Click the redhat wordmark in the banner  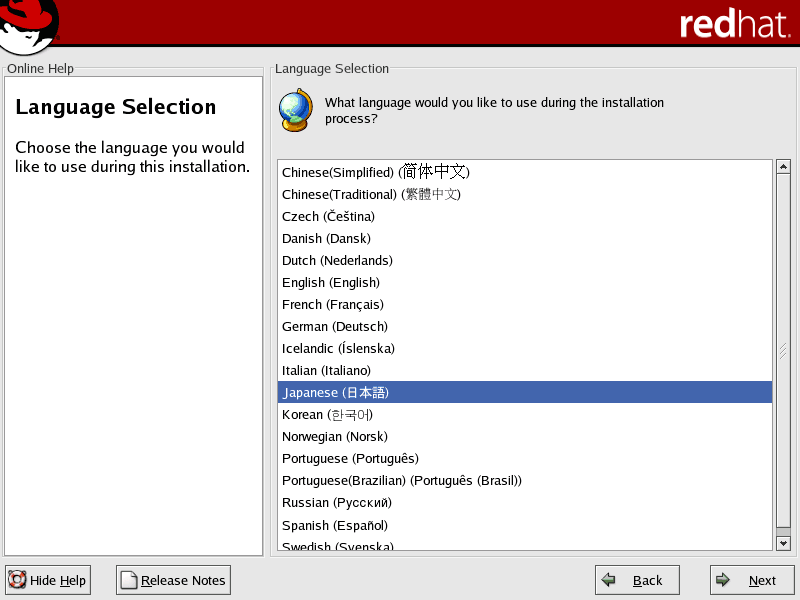(x=733, y=24)
